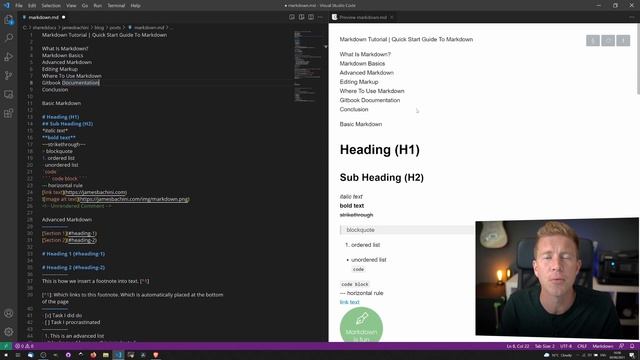Open the Accounts menu in the activity bar
This screenshot has width=640, height=360.
[9, 313]
